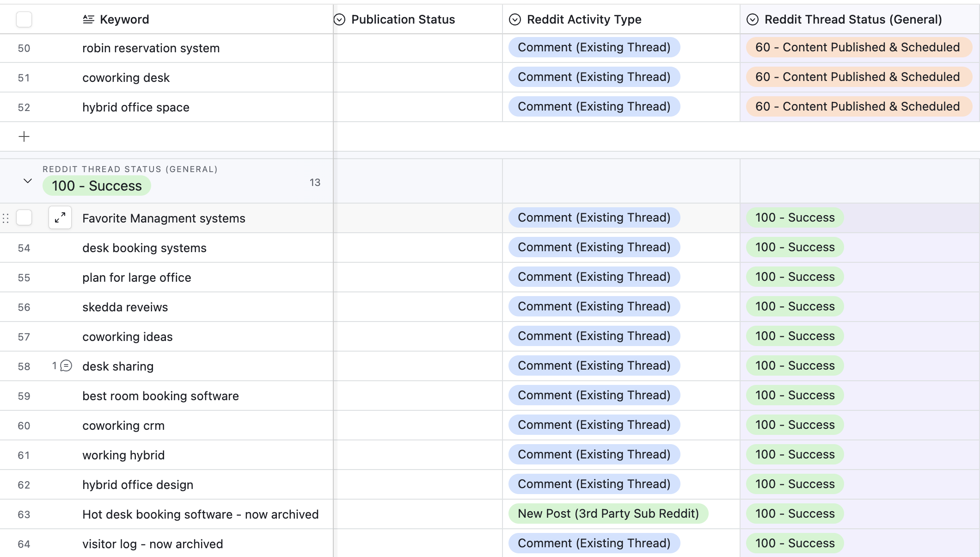Open the Reddit Thread Status (General) header
This screenshot has width=980, height=557.
pyautogui.click(x=853, y=19)
